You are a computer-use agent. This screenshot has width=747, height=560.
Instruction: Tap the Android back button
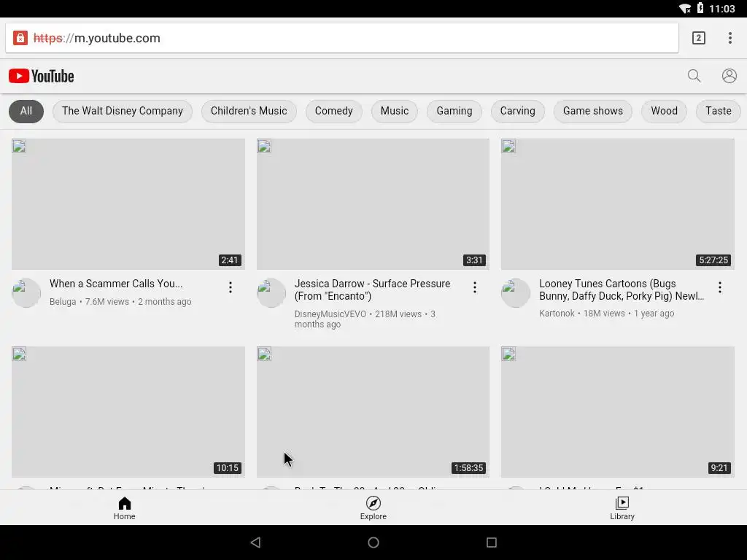click(255, 542)
